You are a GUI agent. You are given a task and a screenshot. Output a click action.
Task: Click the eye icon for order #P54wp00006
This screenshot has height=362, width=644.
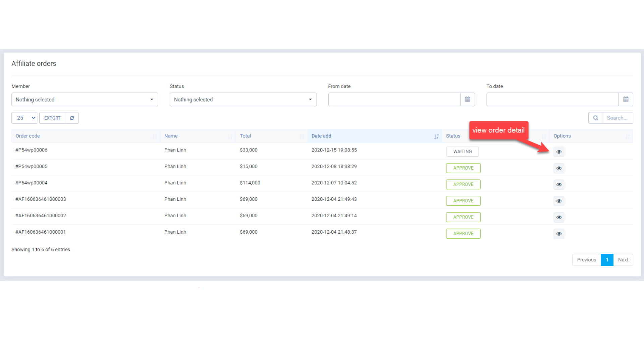click(x=558, y=152)
